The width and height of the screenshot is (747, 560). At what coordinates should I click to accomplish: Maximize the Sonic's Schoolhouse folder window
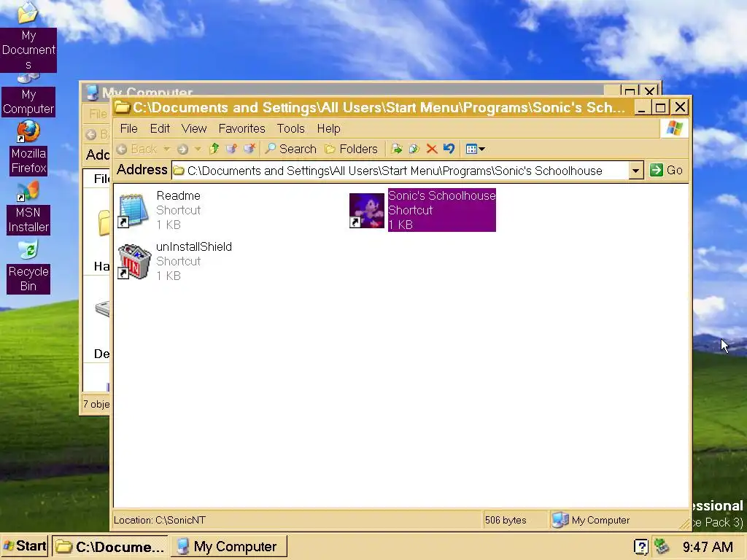(661, 107)
